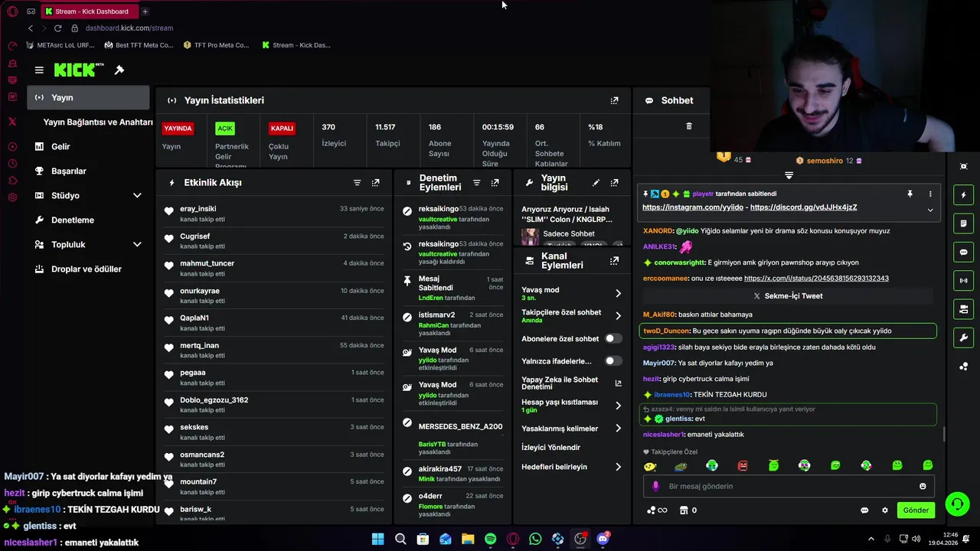This screenshot has width=980, height=551.
Task: Click the chat panel scrollbar
Action: (x=944, y=434)
